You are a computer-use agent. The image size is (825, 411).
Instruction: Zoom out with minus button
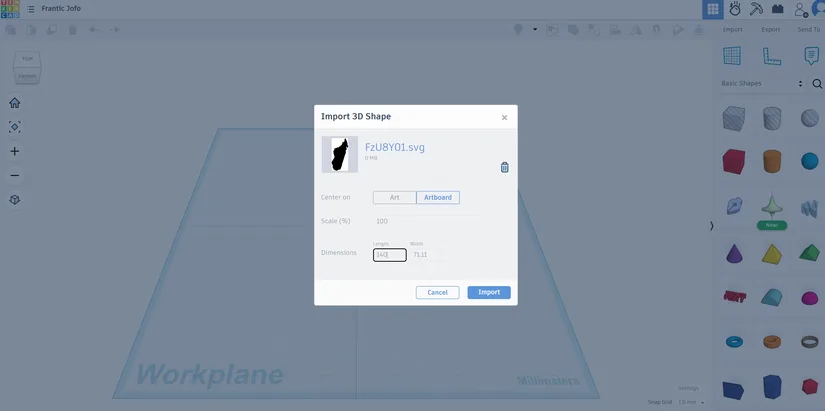click(15, 175)
